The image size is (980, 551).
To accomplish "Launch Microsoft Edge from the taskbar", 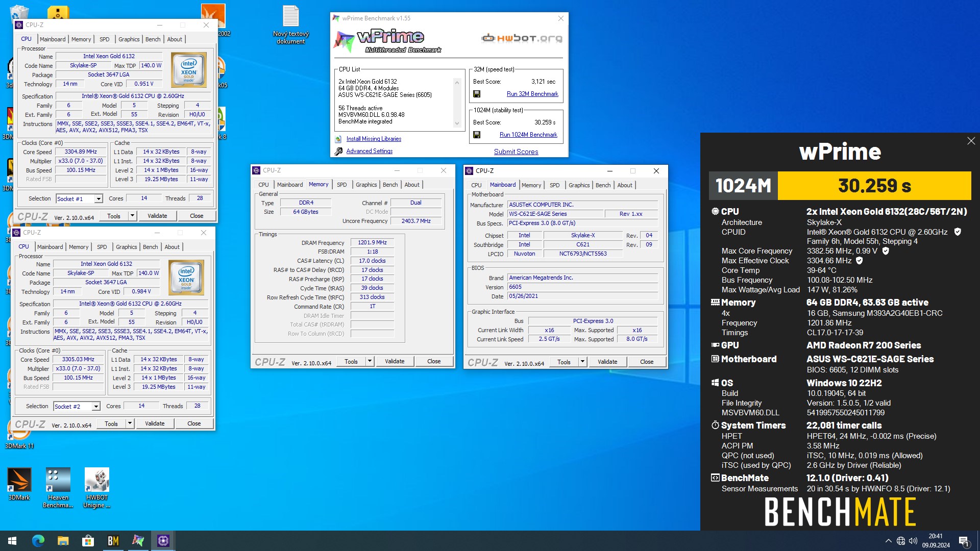I will point(38,541).
